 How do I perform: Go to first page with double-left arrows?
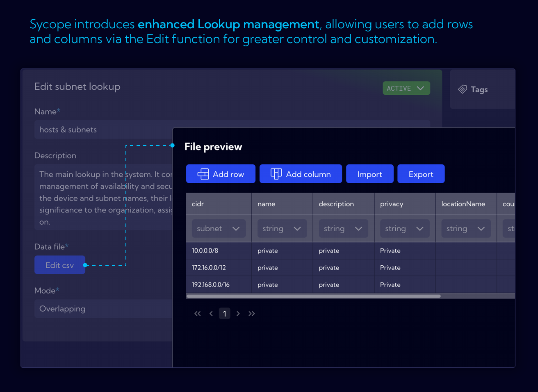tap(198, 314)
